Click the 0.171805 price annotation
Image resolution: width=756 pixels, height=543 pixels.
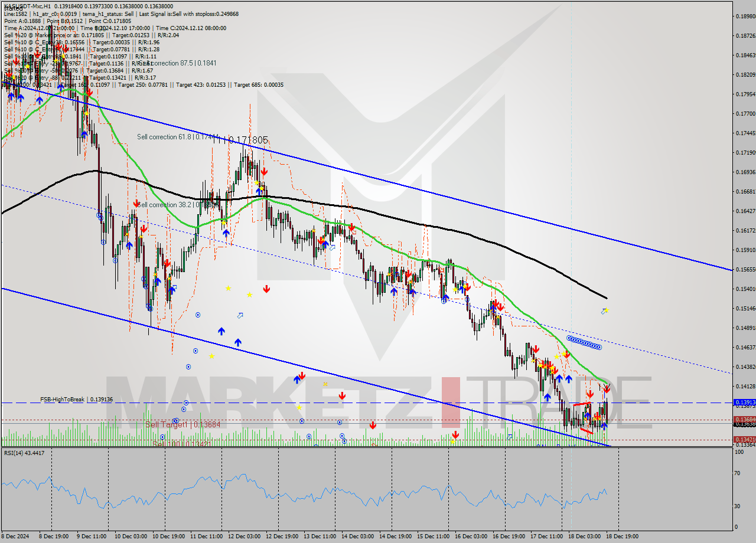248,140
